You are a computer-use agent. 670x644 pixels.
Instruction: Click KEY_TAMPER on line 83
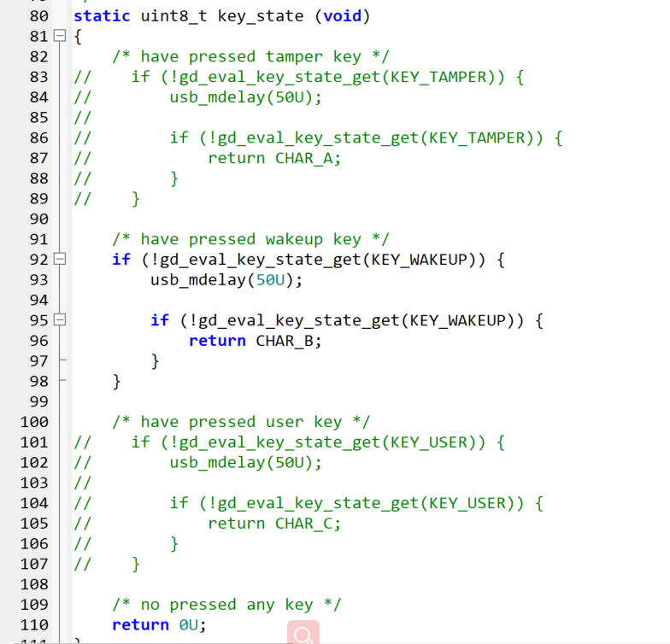click(438, 77)
